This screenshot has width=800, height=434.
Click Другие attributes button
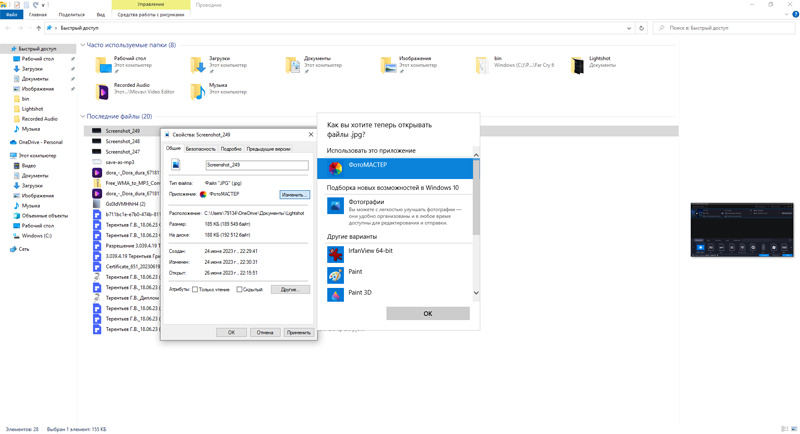pyautogui.click(x=290, y=290)
